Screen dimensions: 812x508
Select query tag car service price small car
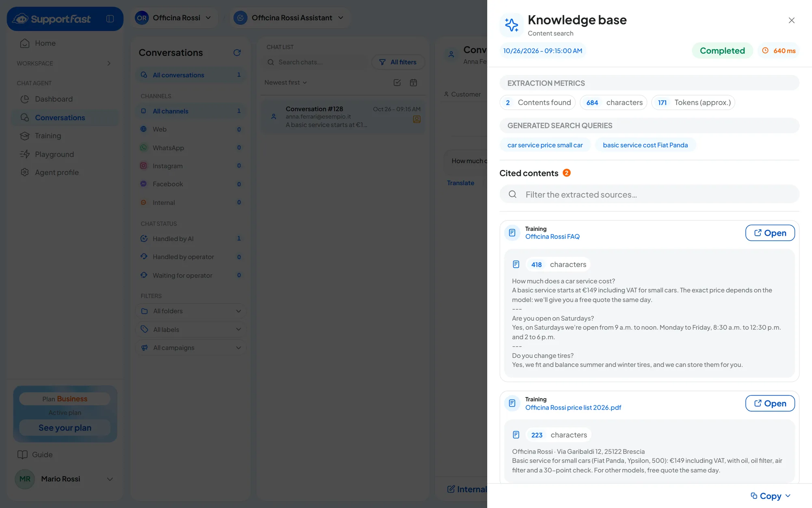(545, 145)
